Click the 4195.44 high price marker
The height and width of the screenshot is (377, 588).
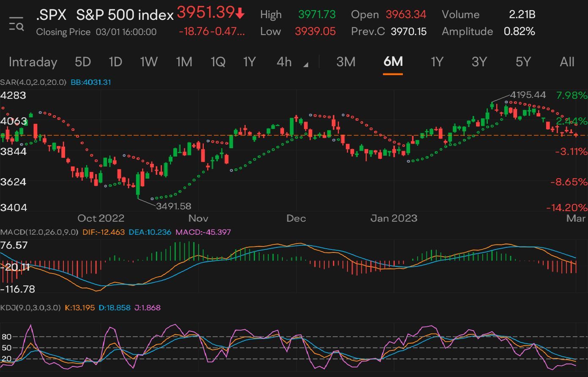coord(528,95)
